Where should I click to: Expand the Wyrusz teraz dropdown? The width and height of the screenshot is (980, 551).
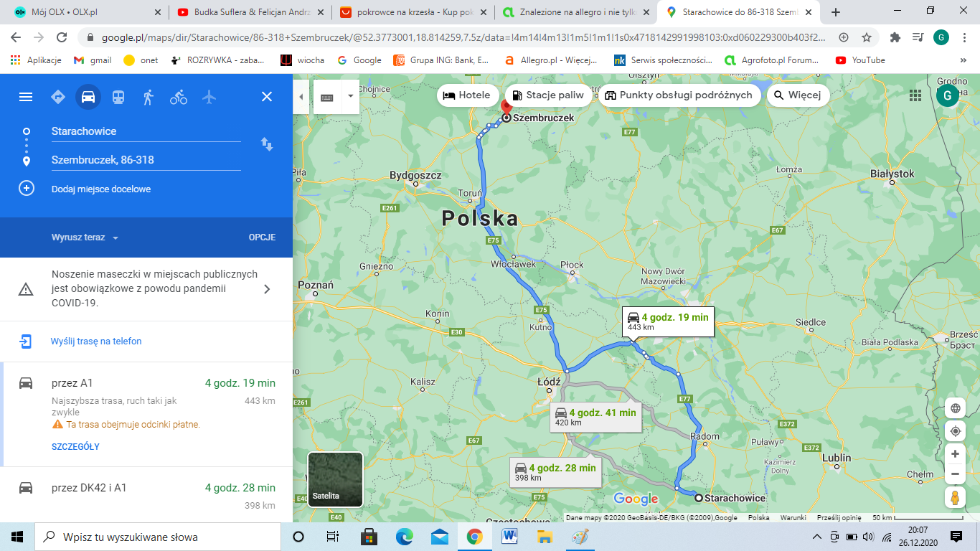[85, 237]
